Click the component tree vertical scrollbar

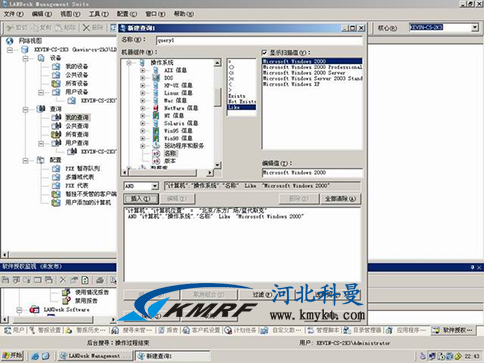[x=217, y=114]
